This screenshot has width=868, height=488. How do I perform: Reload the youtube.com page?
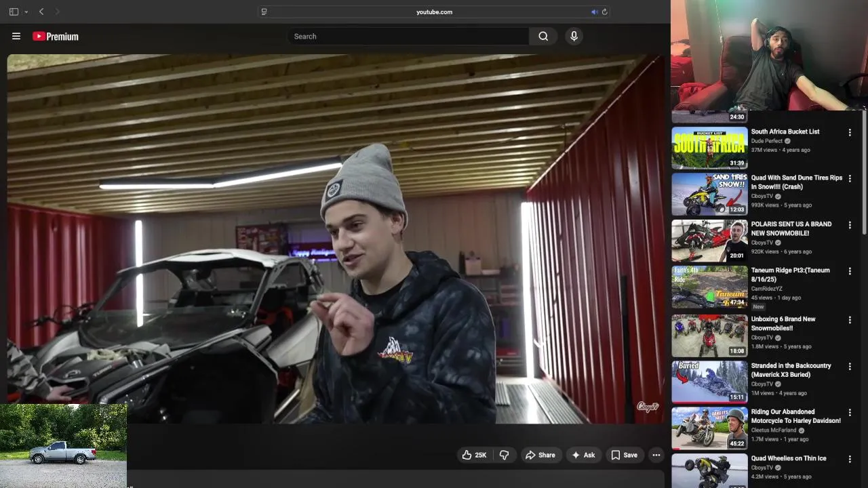pos(604,12)
